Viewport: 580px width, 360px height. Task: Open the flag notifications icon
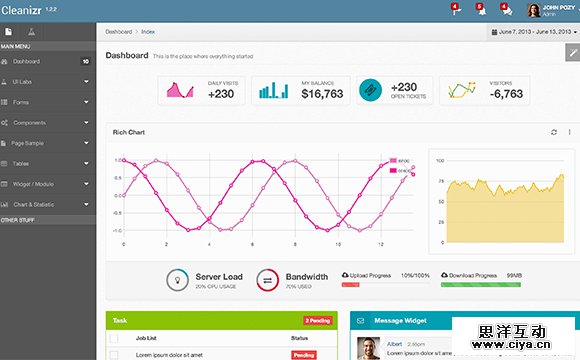(456, 10)
